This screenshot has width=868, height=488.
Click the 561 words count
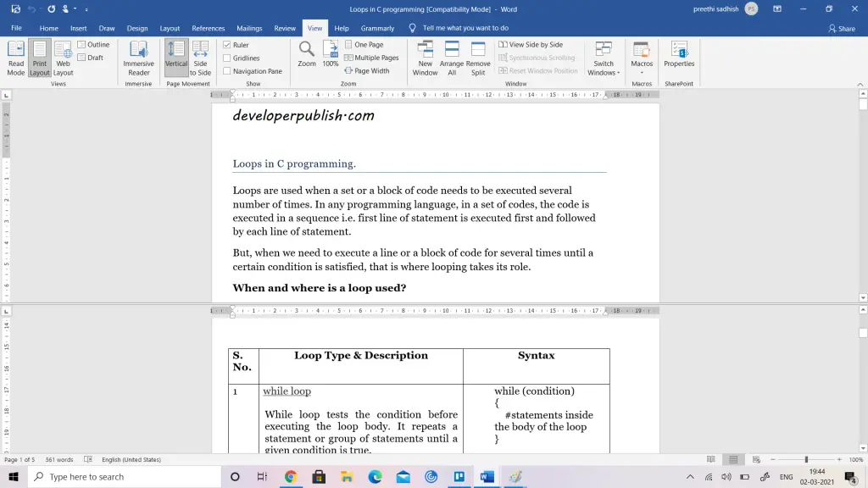coord(59,459)
